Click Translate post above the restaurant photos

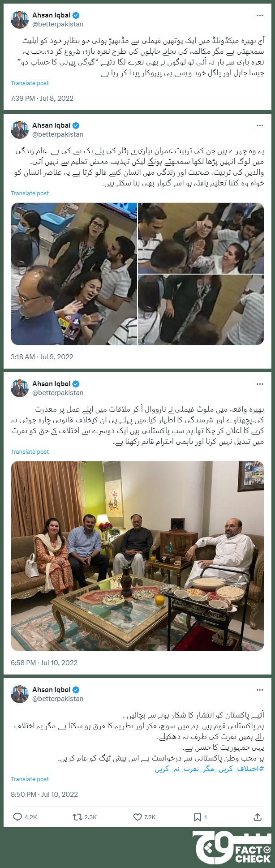coord(30,193)
